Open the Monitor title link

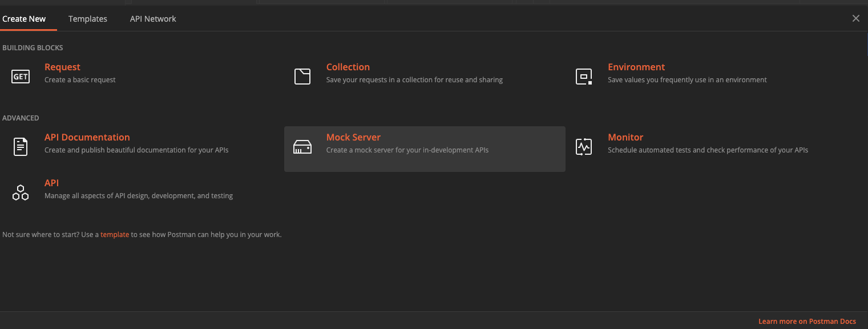point(625,137)
